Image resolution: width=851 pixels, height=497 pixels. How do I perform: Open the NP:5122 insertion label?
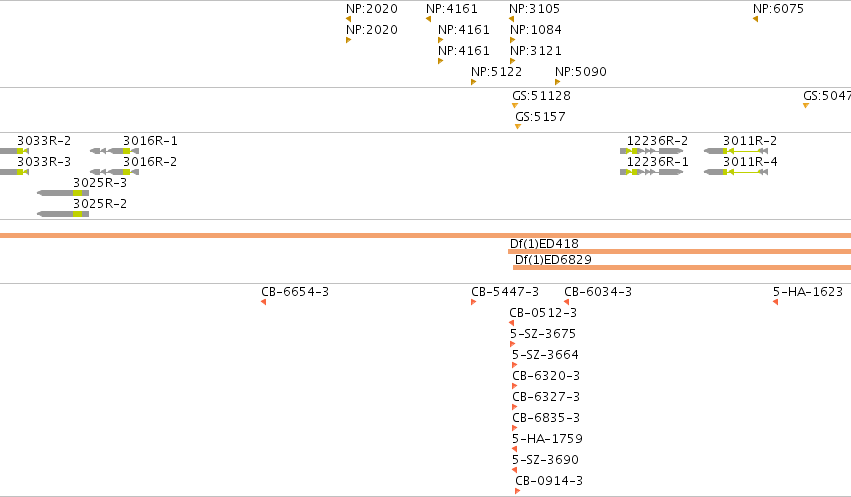(x=497, y=72)
